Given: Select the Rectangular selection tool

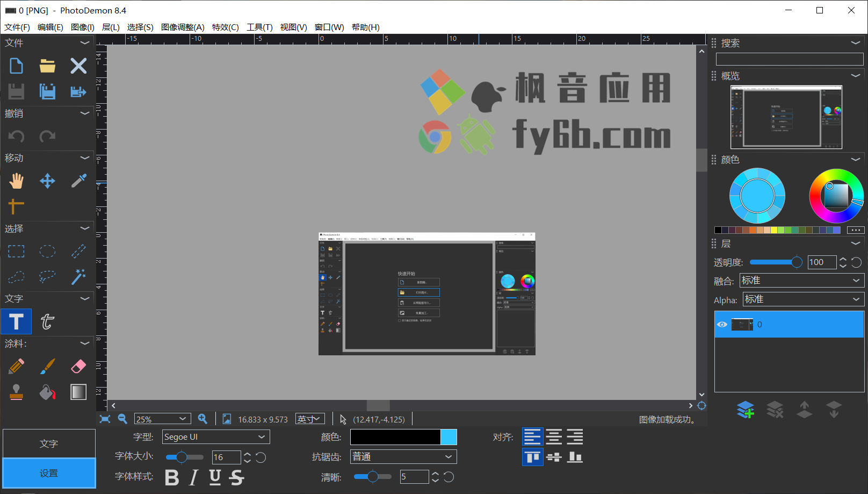Looking at the screenshot, I should 16,251.
